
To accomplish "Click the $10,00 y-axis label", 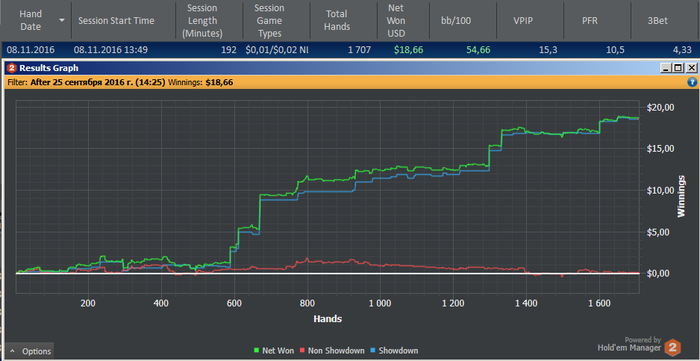I will (660, 191).
